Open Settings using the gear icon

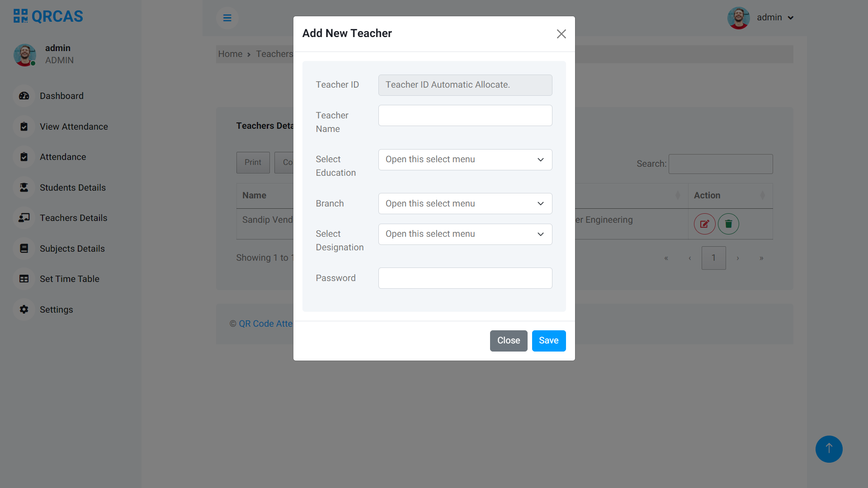(24, 310)
